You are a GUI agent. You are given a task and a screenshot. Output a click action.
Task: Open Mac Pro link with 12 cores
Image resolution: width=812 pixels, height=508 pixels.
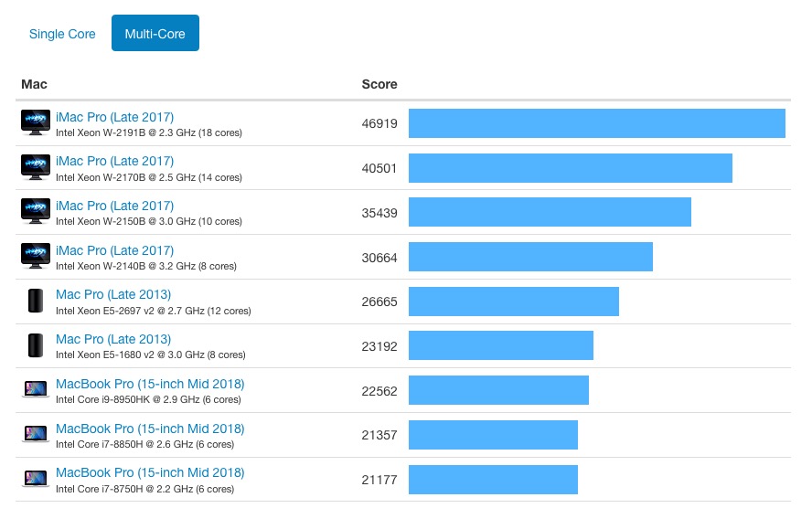point(113,295)
